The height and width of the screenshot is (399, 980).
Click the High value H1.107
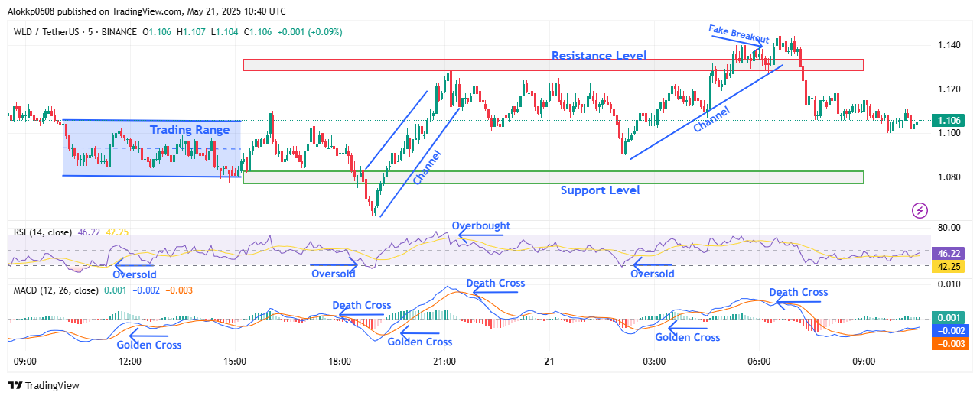[192, 32]
